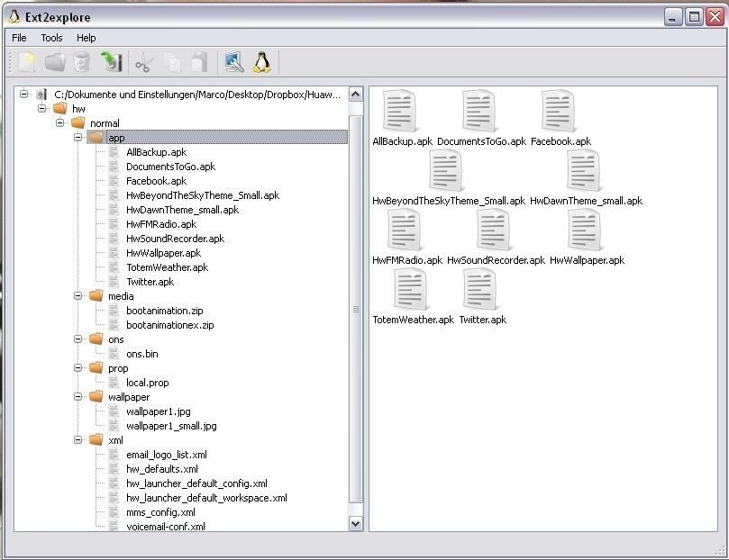Select HwSoundRecorder.apk in the tree
Viewport: 729px width, 560px height.
pyautogui.click(x=176, y=239)
